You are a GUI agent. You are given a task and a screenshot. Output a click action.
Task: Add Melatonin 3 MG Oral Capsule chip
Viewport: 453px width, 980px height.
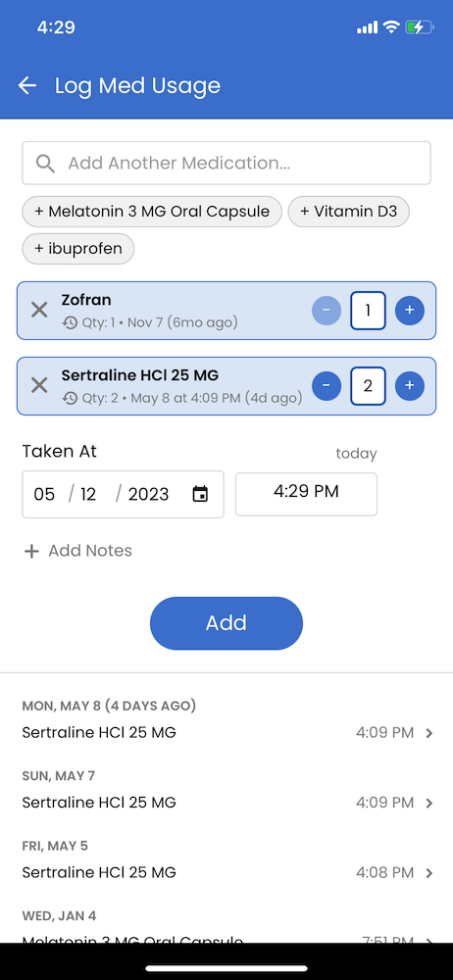(x=152, y=212)
